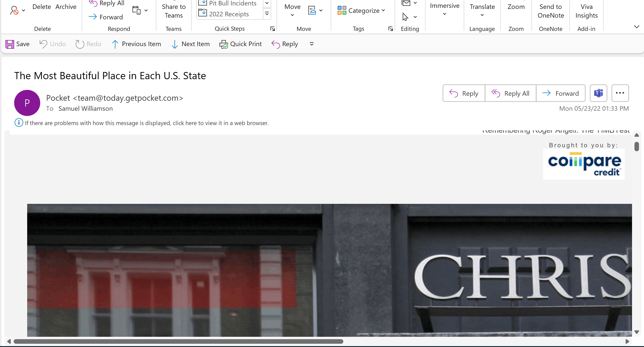Viewport: 644px width, 347px height.
Task: Open More actions ellipsis menu
Action: click(x=620, y=93)
